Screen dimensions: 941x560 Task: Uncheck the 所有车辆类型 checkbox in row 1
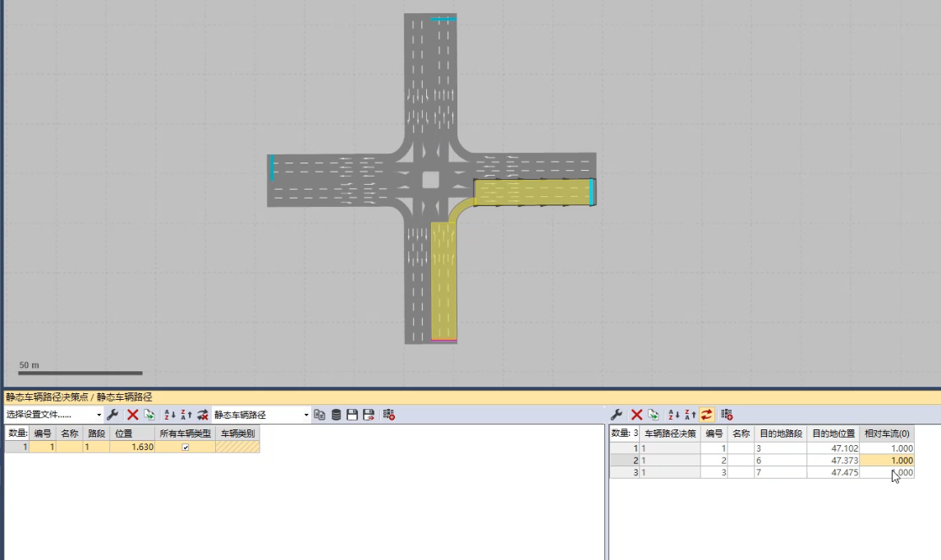[x=186, y=448]
